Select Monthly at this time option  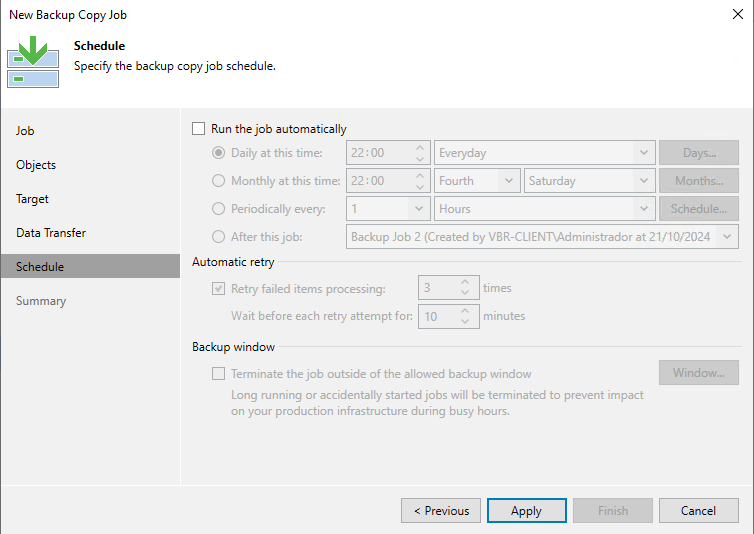pos(219,181)
